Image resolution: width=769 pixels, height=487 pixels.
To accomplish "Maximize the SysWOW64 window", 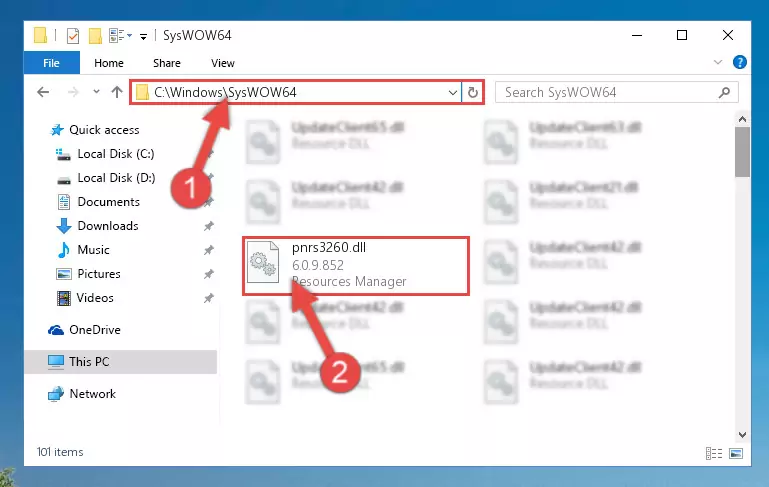I will 682,35.
